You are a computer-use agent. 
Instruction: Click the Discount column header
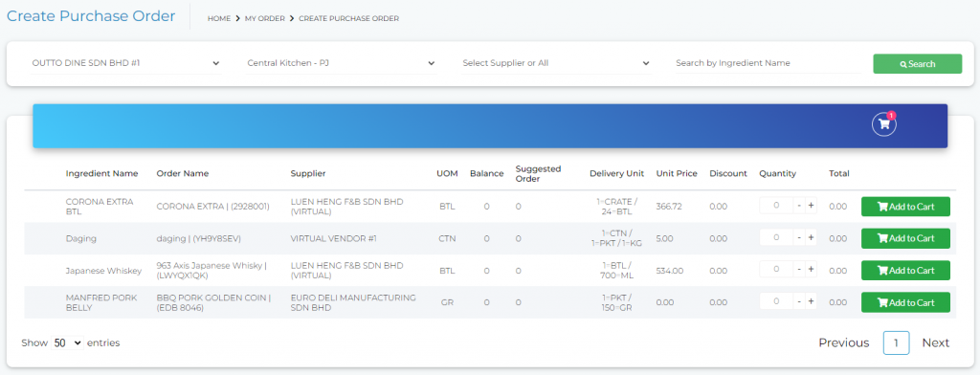point(728,174)
